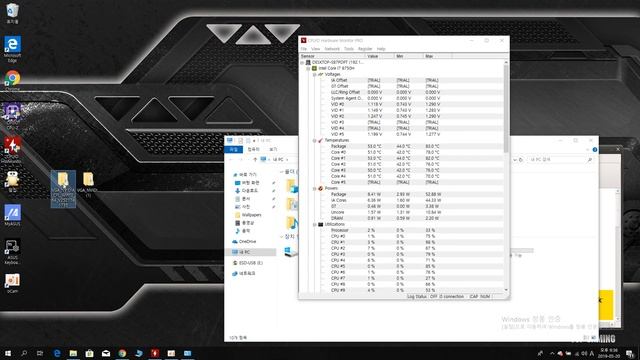
Task: Select the CPU #9 utilization row
Action: click(x=402, y=290)
